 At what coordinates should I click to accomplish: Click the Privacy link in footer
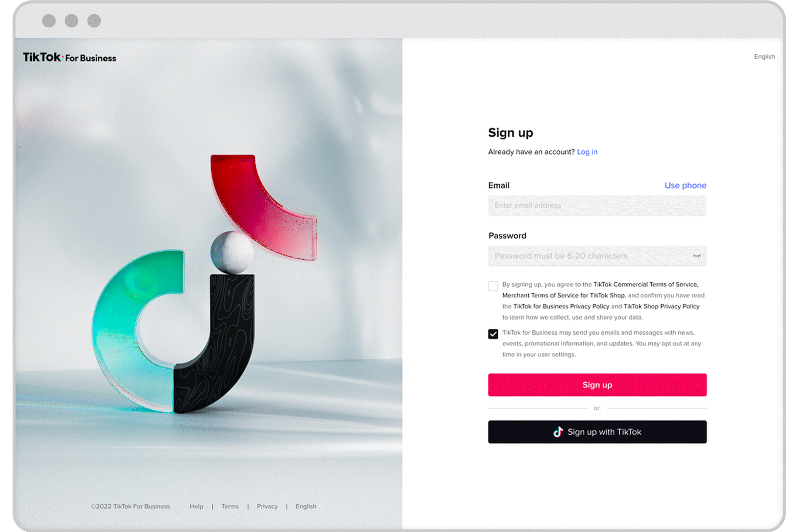[266, 507]
